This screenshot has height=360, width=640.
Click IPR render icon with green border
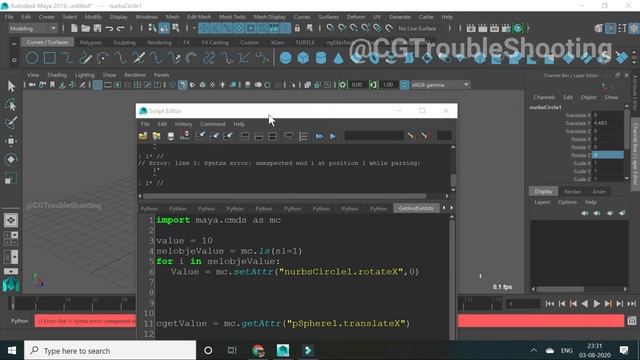tap(518, 28)
